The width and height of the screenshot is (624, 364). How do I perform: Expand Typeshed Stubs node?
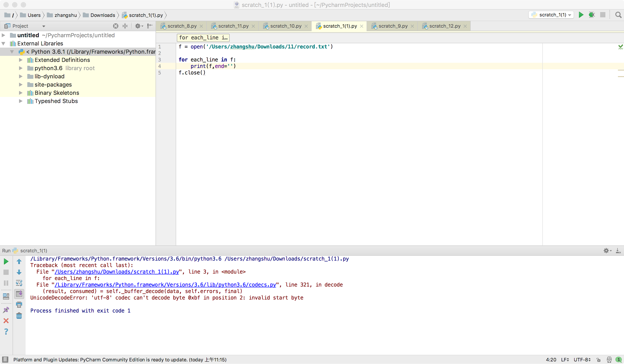tap(21, 101)
